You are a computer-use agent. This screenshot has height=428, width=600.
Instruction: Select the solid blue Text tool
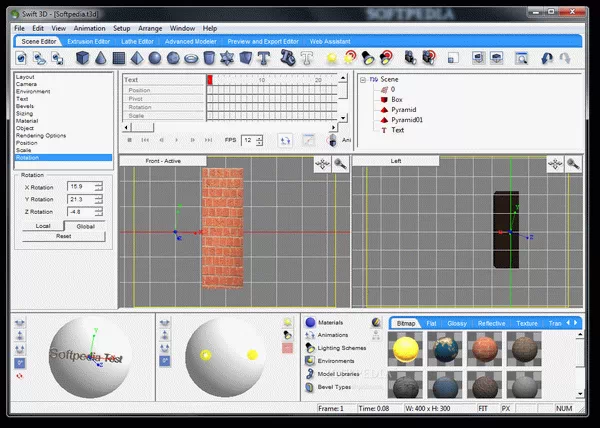(264, 58)
